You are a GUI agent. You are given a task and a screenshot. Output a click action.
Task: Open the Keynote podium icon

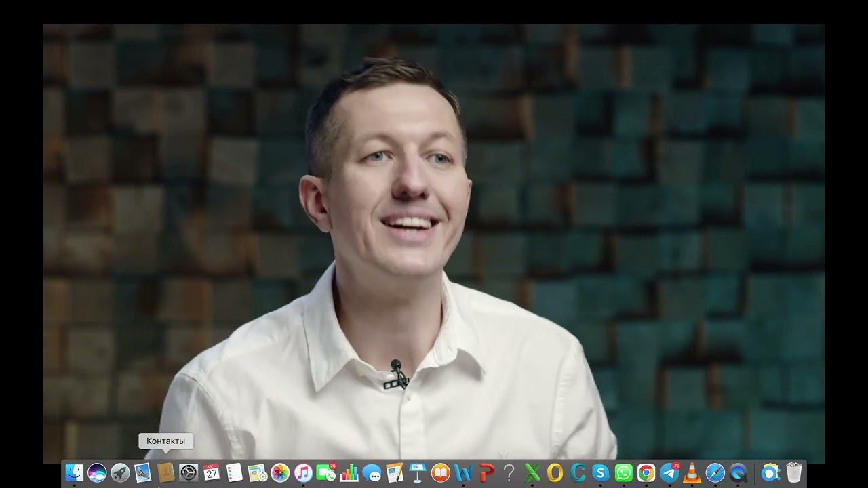pos(418,472)
